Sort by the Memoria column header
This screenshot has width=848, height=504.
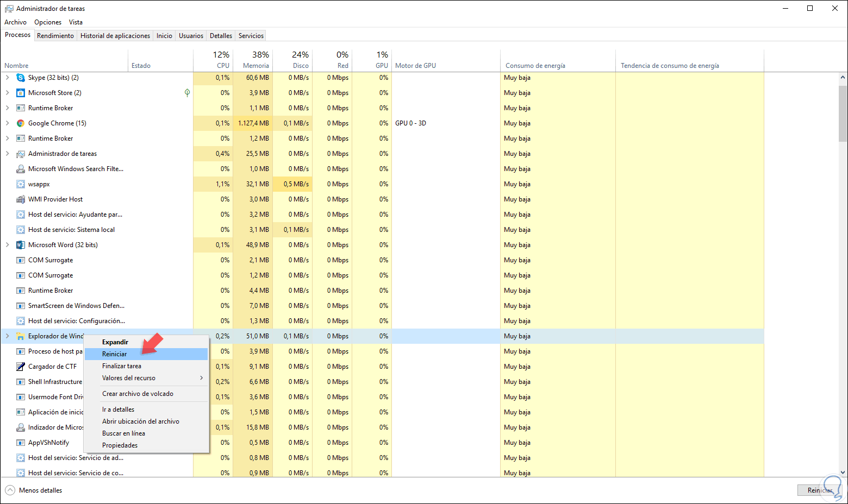(x=253, y=60)
